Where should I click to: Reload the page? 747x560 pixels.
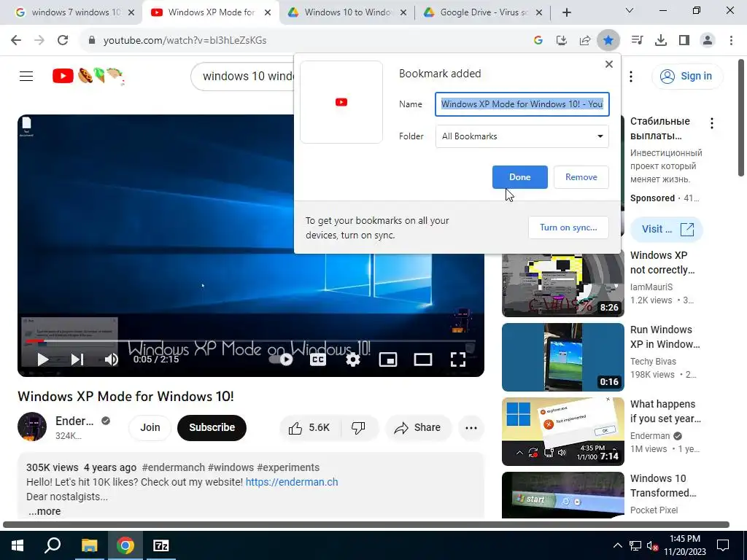63,41
